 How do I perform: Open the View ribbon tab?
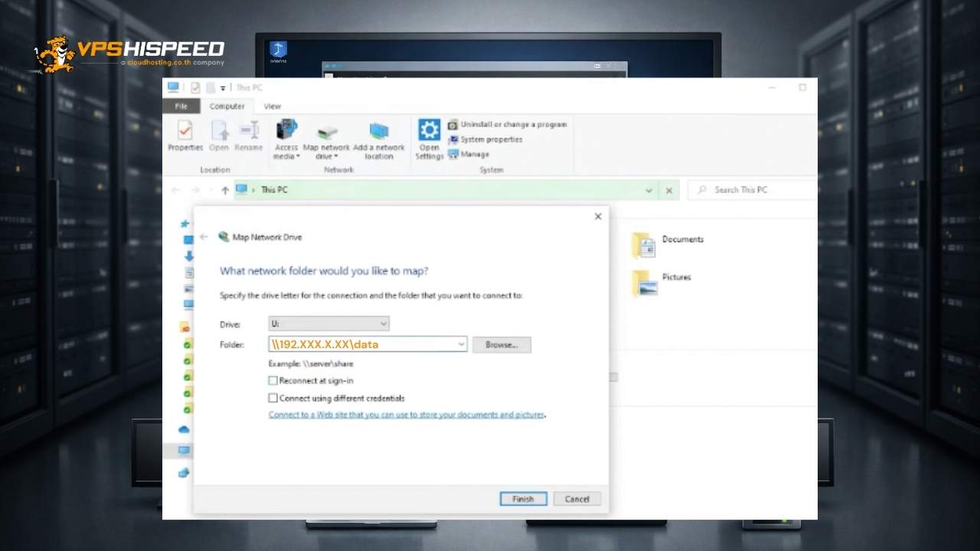pyautogui.click(x=272, y=106)
